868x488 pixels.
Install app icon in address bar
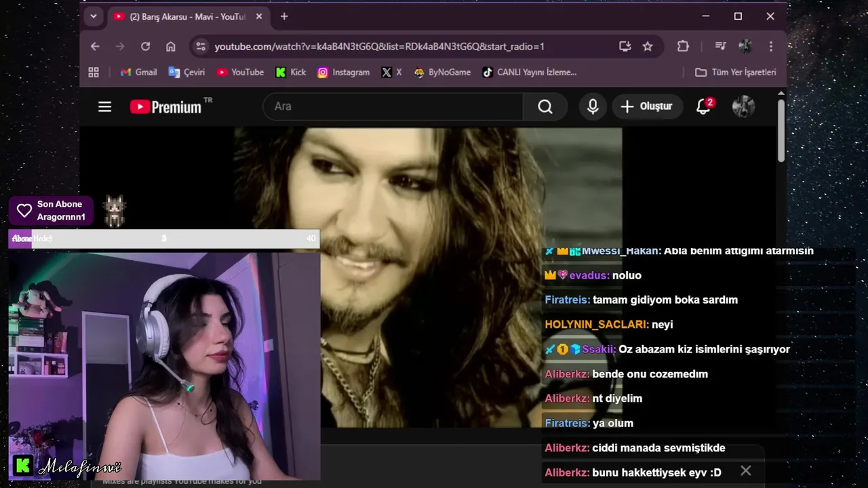tap(625, 46)
